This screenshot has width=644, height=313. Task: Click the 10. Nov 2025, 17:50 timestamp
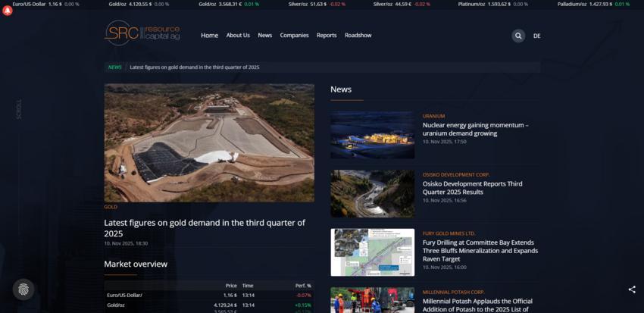(x=445, y=142)
